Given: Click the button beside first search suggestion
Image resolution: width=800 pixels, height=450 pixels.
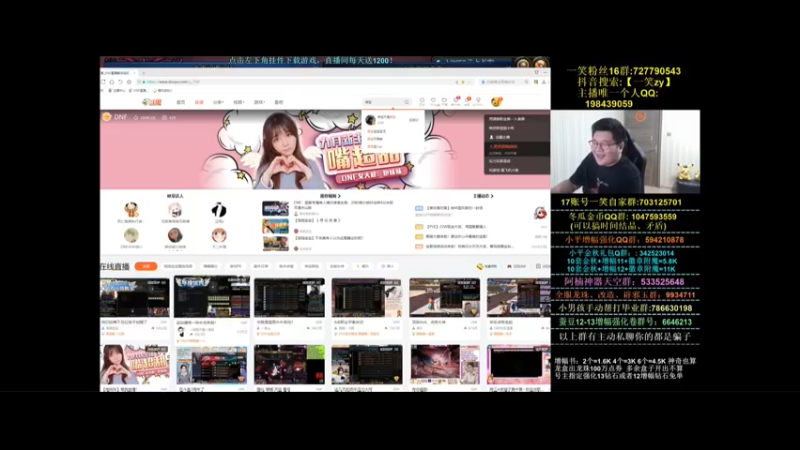Looking at the screenshot, I should click(414, 120).
